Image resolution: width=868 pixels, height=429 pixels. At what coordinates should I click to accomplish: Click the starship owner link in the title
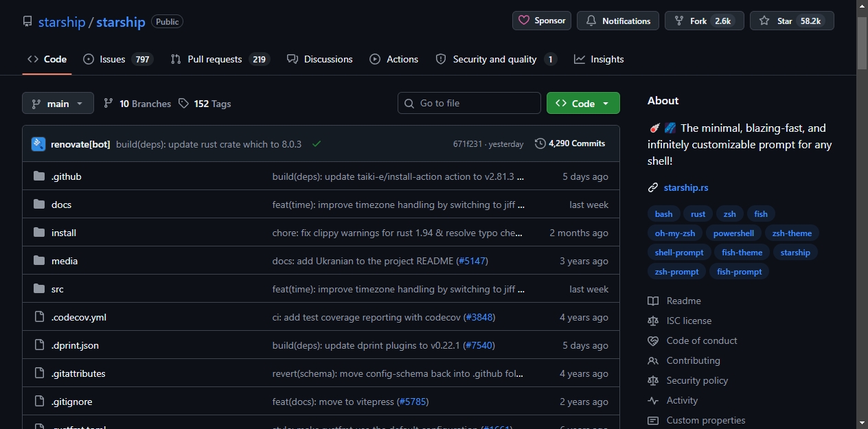(x=62, y=22)
